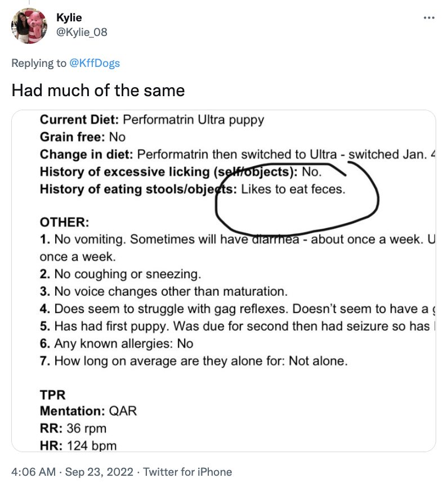448x487 pixels.
Task: Click the 'TPR' heading in the image
Action: coord(53,395)
